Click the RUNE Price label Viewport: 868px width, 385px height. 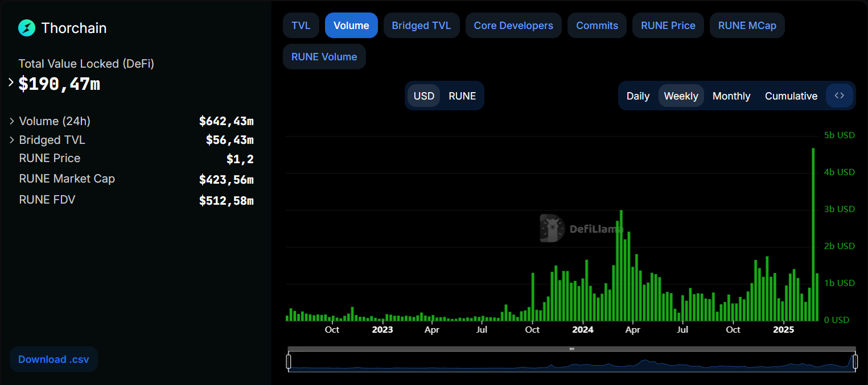[x=50, y=158]
